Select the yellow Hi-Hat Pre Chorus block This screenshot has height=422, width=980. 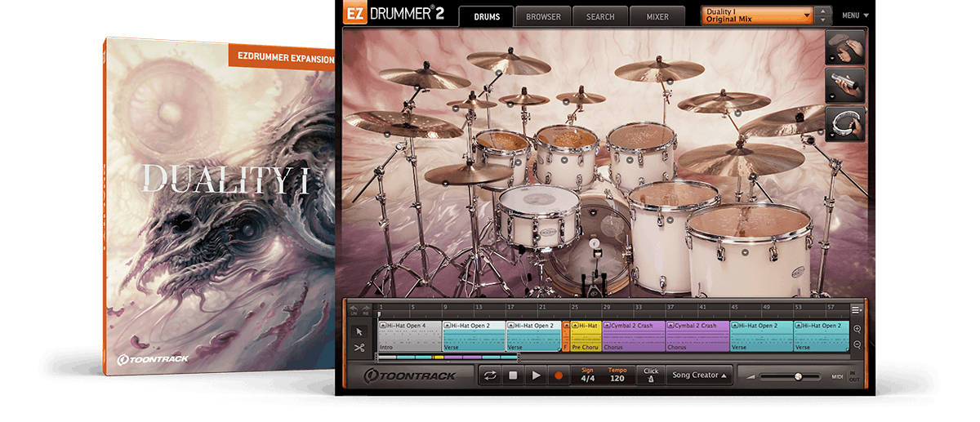pos(586,336)
